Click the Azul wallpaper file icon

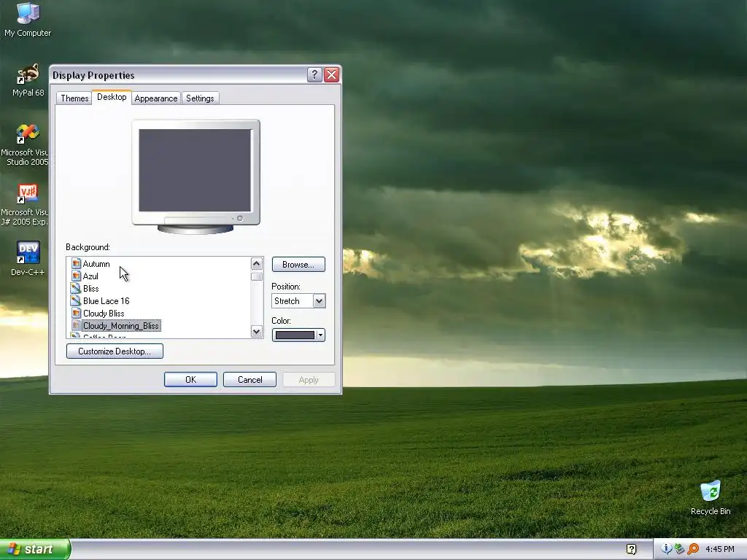coord(76,276)
